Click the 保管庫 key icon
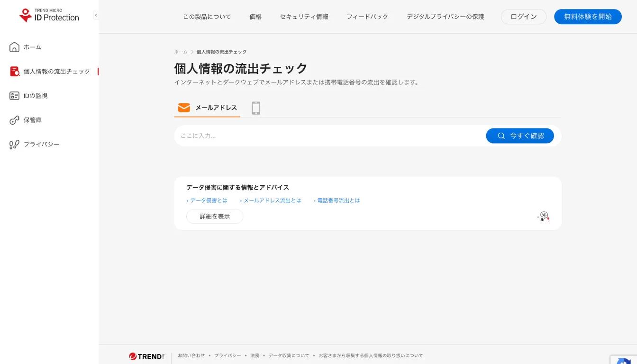Image resolution: width=637 pixels, height=364 pixels. 14,120
